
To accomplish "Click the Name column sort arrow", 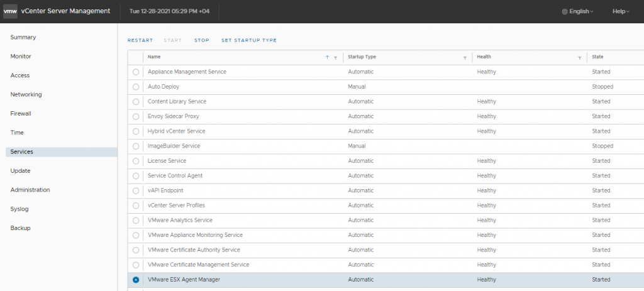I will [327, 57].
